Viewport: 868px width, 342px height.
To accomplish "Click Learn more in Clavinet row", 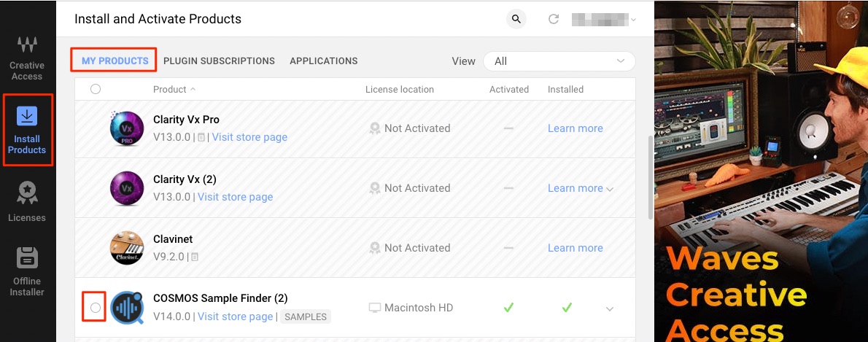I will pos(576,248).
